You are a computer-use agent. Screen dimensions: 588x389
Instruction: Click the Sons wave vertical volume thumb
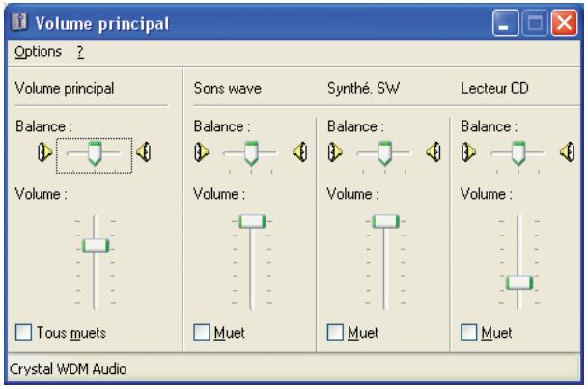252,221
